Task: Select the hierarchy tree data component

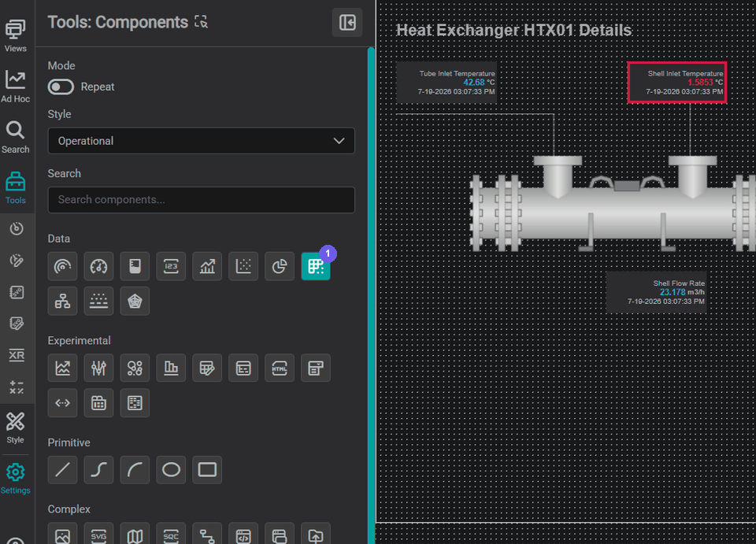Action: pyautogui.click(x=63, y=302)
